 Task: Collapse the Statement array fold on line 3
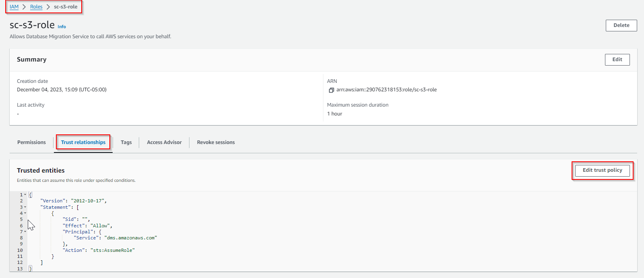pos(25,207)
